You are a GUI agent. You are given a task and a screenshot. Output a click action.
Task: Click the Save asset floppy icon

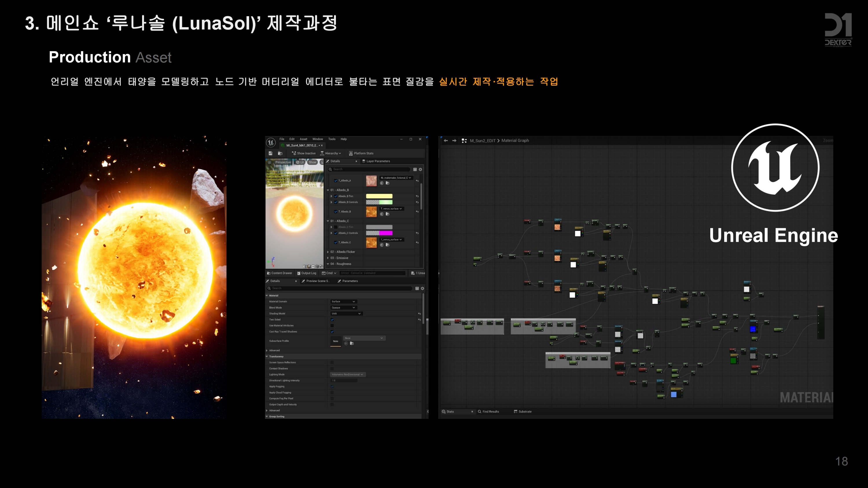[270, 153]
